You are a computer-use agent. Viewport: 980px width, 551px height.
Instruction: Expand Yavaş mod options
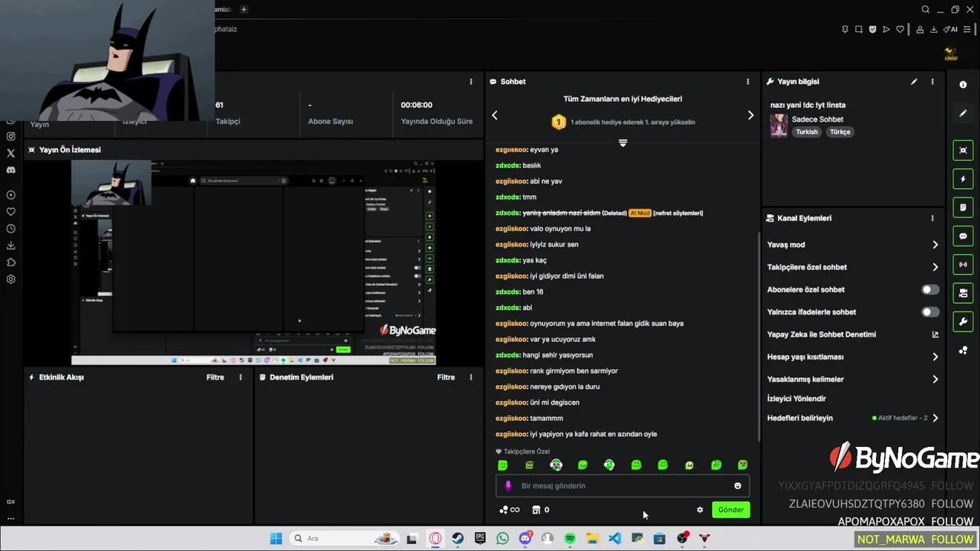(x=935, y=245)
